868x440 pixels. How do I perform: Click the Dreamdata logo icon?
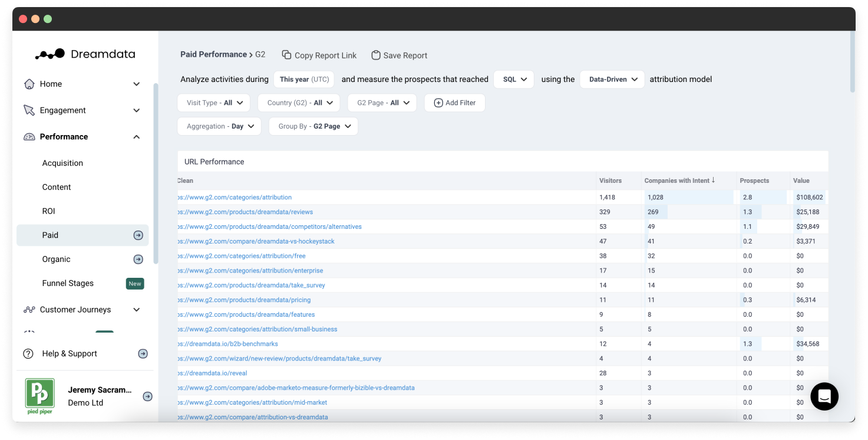(x=50, y=54)
